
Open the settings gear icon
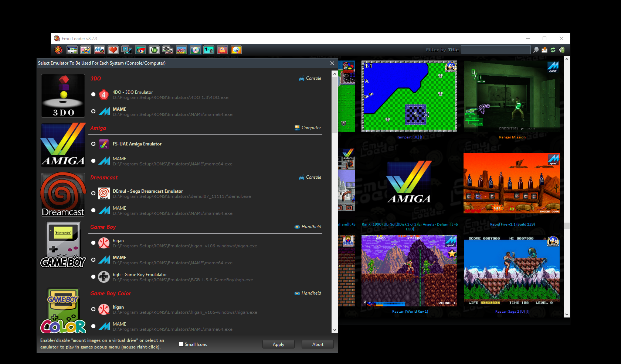click(x=562, y=50)
